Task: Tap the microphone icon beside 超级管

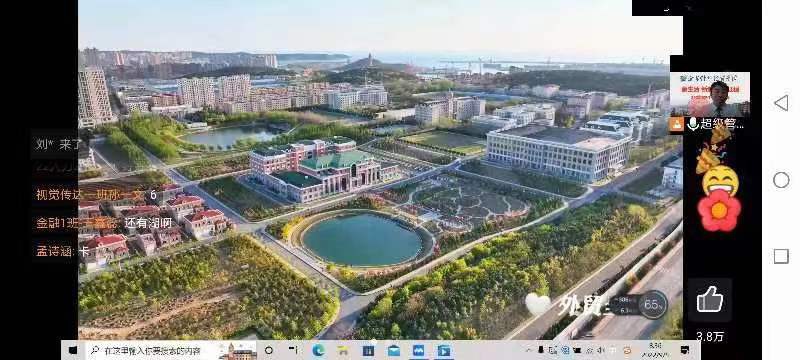Action: pyautogui.click(x=693, y=124)
